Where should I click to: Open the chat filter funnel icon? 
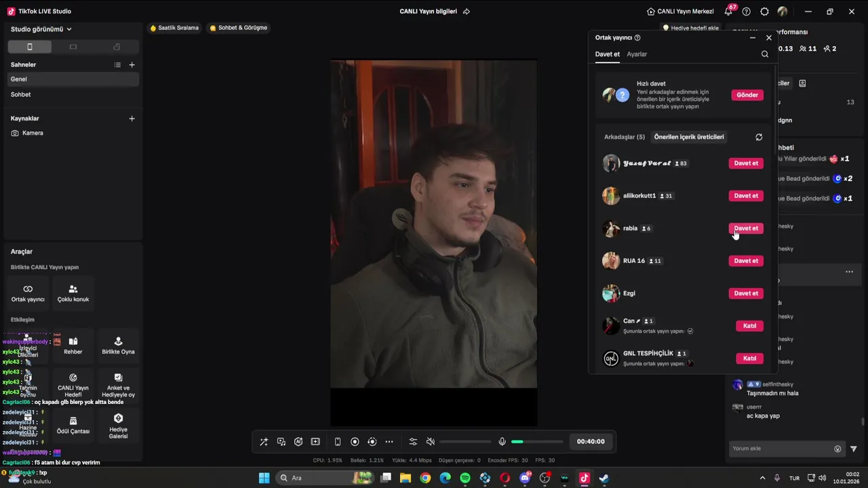[x=854, y=449]
